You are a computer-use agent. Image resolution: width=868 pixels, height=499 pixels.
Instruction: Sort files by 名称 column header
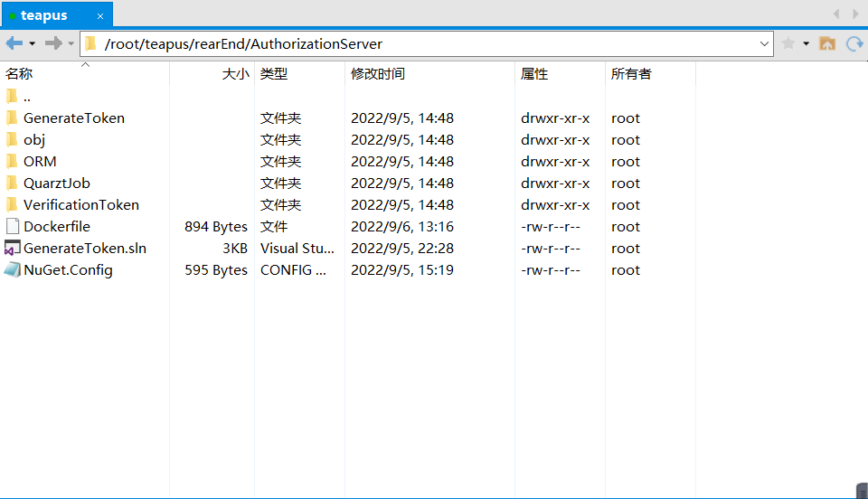click(19, 74)
